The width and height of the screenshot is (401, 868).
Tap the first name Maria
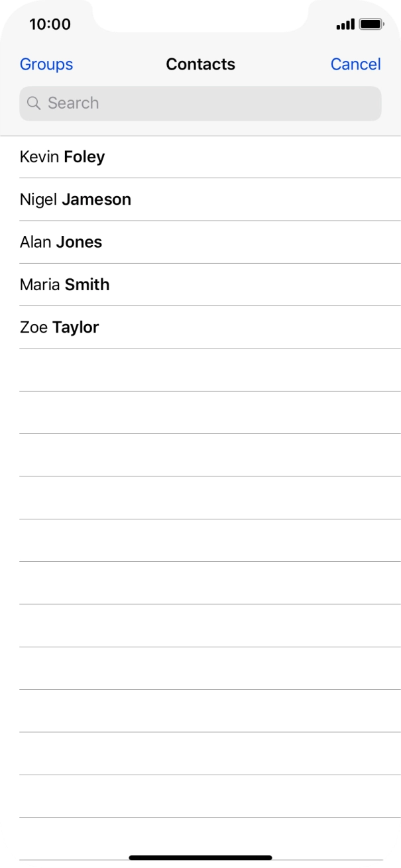coord(40,284)
